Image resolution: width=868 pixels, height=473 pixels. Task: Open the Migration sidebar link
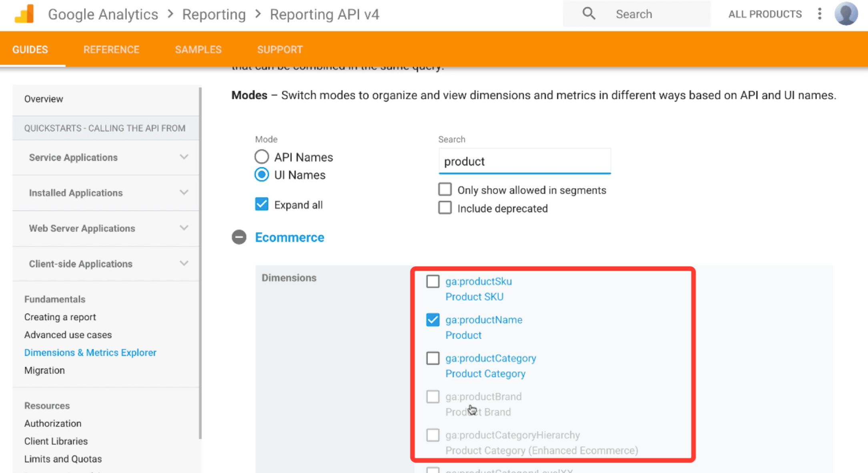(x=44, y=370)
